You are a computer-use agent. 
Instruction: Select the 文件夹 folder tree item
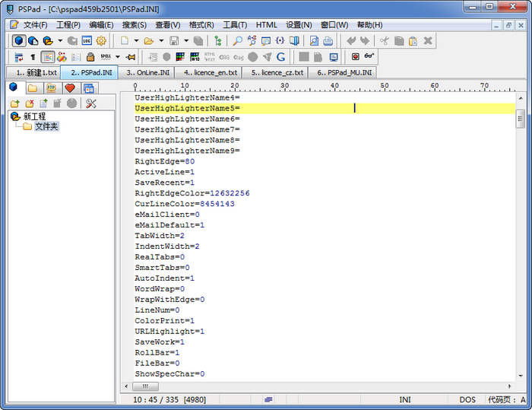click(46, 127)
